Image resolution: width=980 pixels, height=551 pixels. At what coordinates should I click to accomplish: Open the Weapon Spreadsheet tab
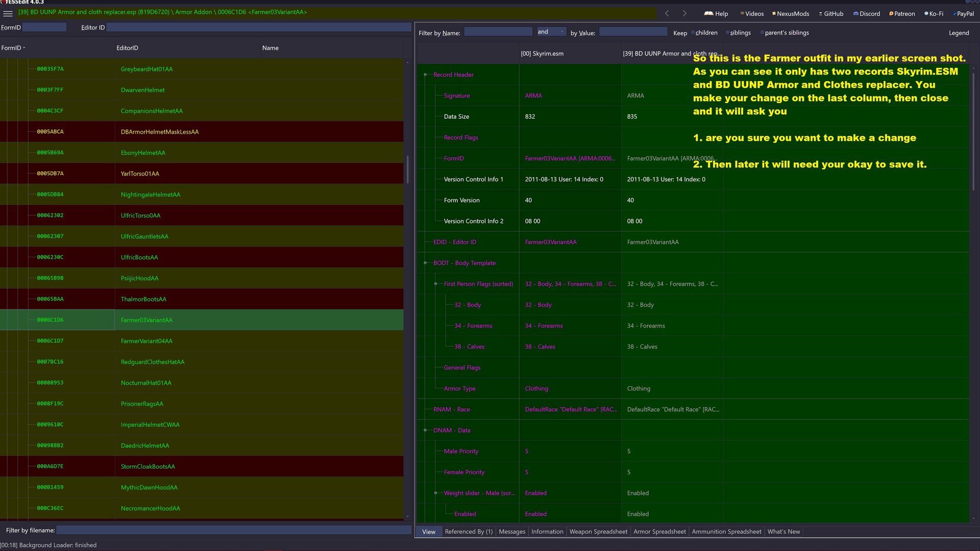(x=598, y=532)
